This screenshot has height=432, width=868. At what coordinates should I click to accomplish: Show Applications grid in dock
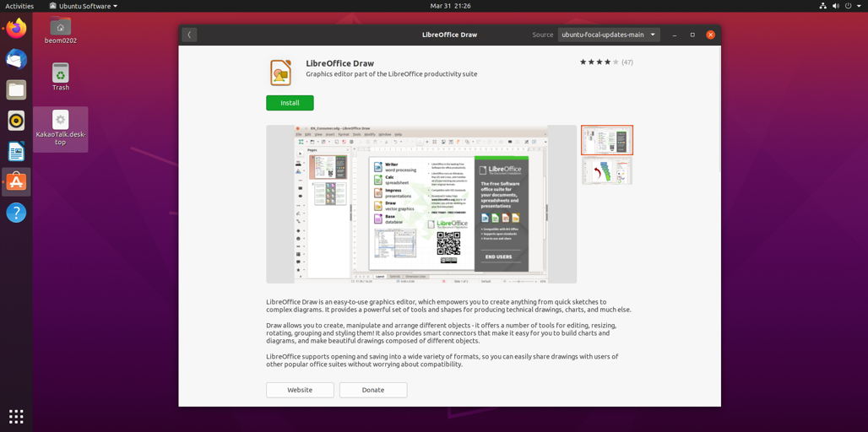pyautogui.click(x=16, y=416)
